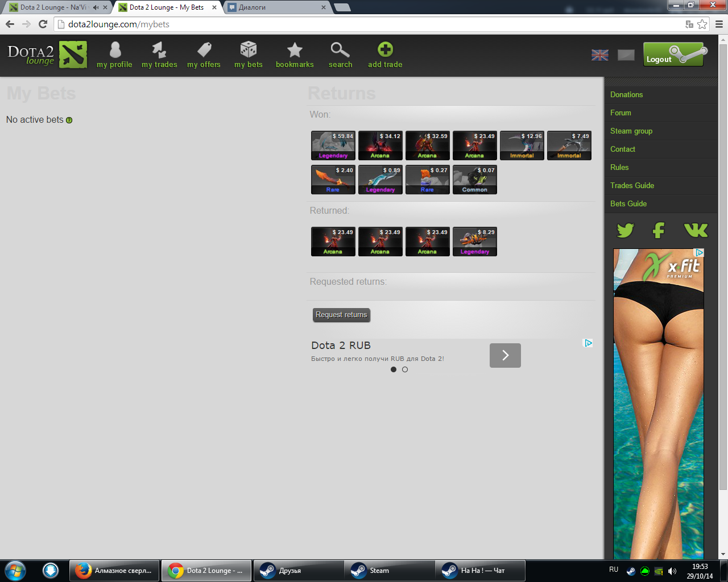This screenshot has width=728, height=582.
Task: Click the ad next arrow button
Action: (505, 355)
